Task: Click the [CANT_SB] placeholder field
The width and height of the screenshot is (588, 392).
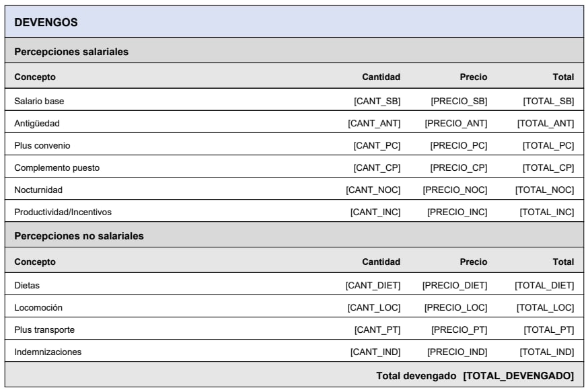Action: [377, 101]
